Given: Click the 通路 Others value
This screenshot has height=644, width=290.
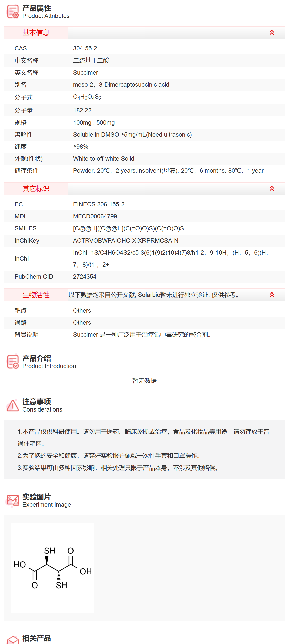Looking at the screenshot, I should [x=82, y=323].
